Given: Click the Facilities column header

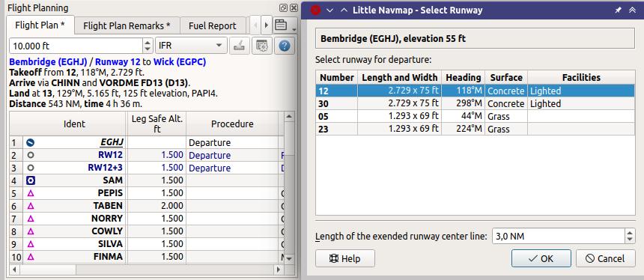Looking at the screenshot, I should [x=581, y=77].
